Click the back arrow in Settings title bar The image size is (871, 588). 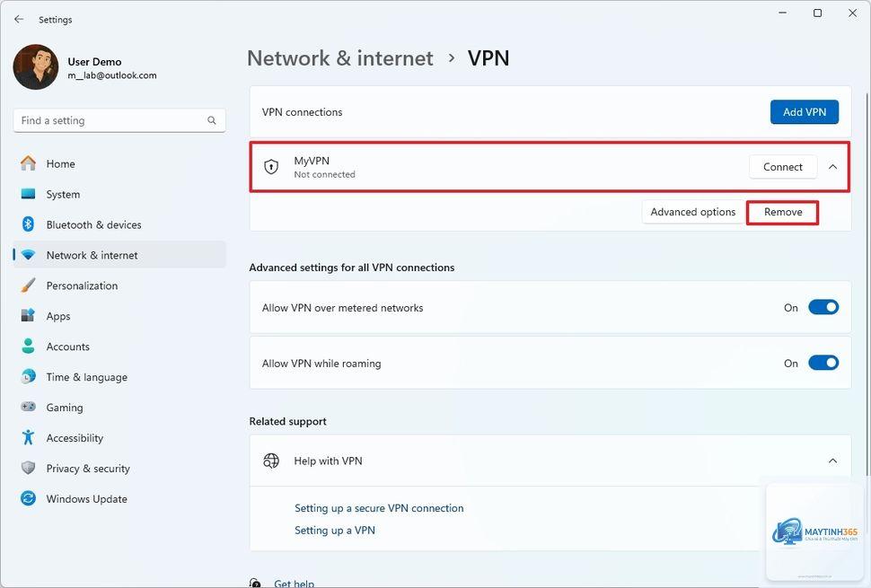pyautogui.click(x=19, y=20)
